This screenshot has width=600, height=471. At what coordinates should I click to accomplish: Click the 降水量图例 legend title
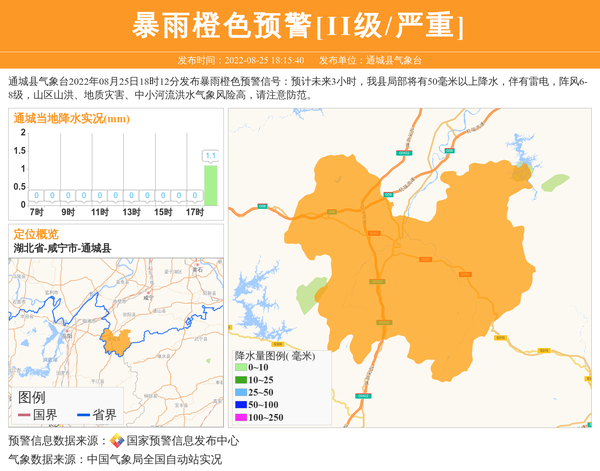coord(274,356)
